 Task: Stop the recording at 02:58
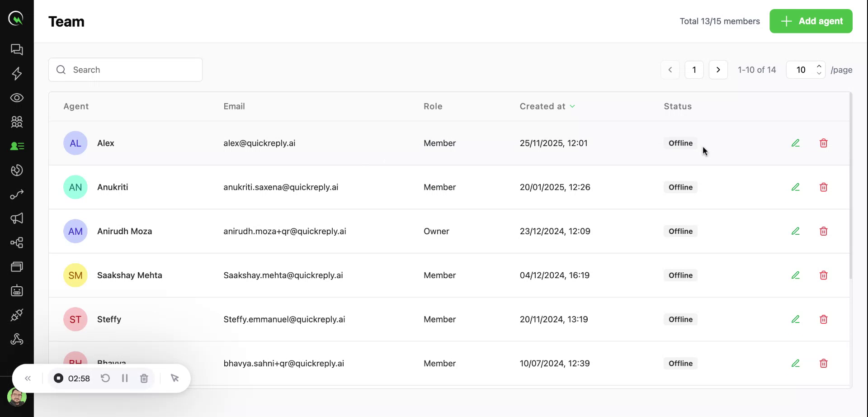pos(59,378)
